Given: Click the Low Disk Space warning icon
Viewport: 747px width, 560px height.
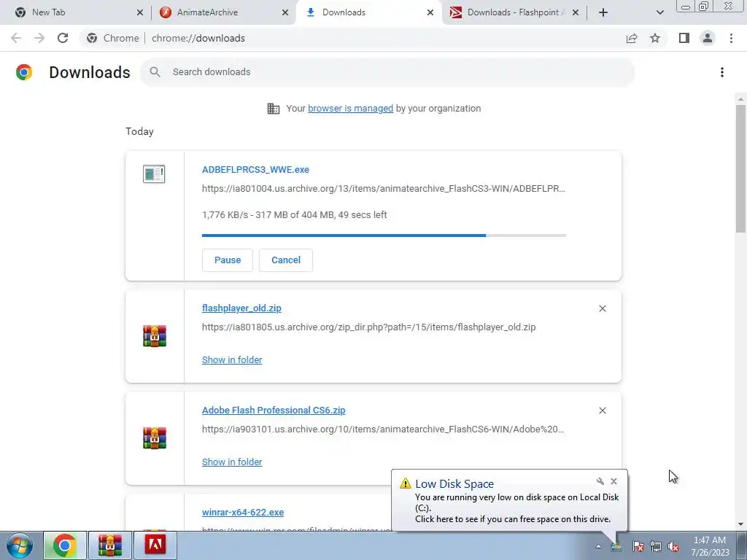Looking at the screenshot, I should click(406, 483).
